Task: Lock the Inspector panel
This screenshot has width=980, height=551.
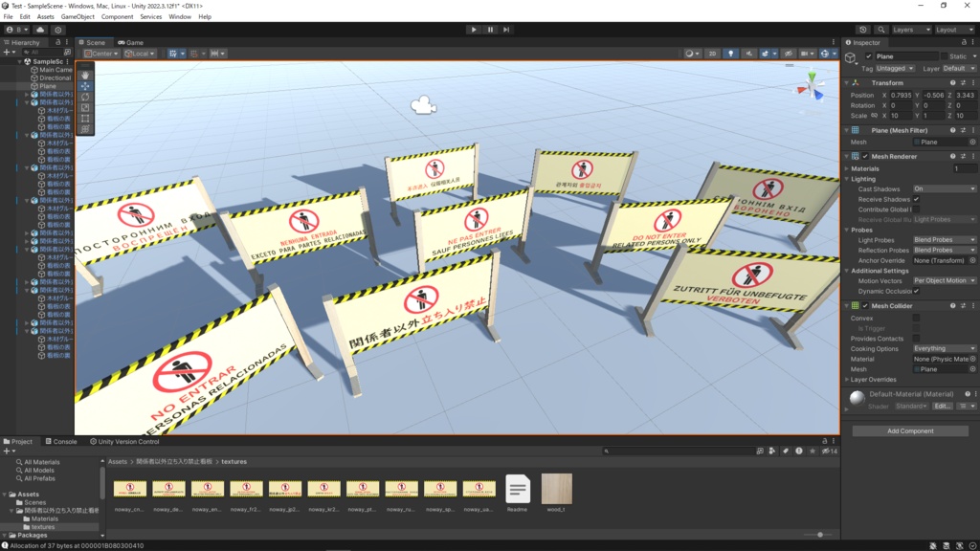Action: [x=964, y=42]
